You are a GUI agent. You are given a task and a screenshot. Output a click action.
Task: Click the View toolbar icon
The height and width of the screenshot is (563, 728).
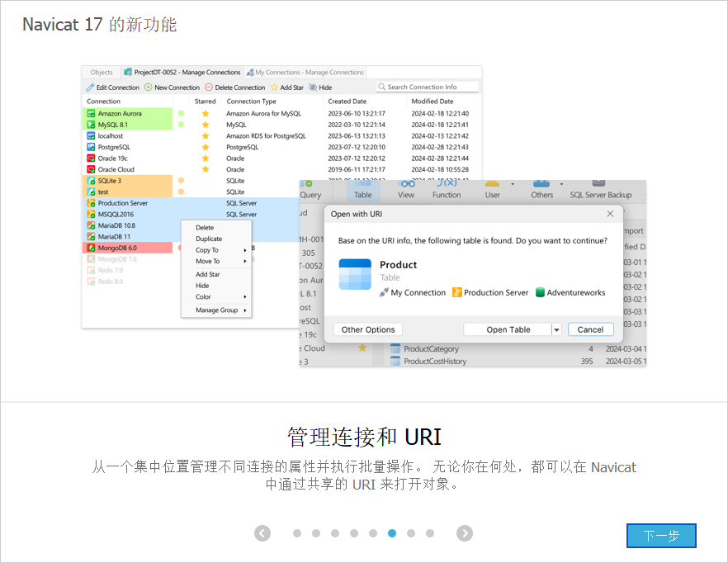click(x=406, y=191)
